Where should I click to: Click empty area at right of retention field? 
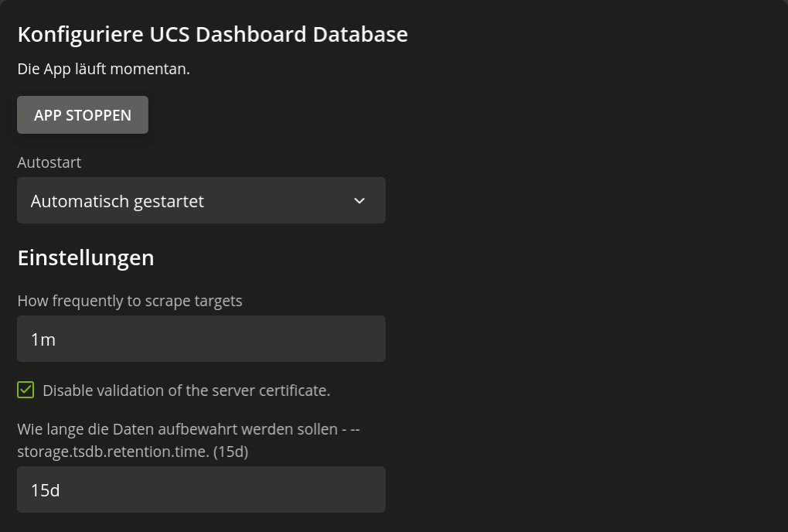pos(302,489)
